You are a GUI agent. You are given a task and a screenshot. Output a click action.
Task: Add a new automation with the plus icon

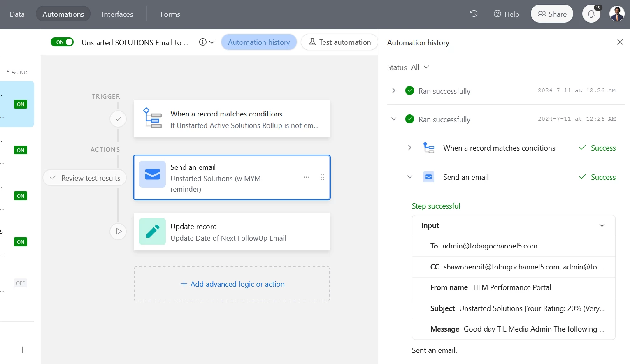pyautogui.click(x=23, y=350)
